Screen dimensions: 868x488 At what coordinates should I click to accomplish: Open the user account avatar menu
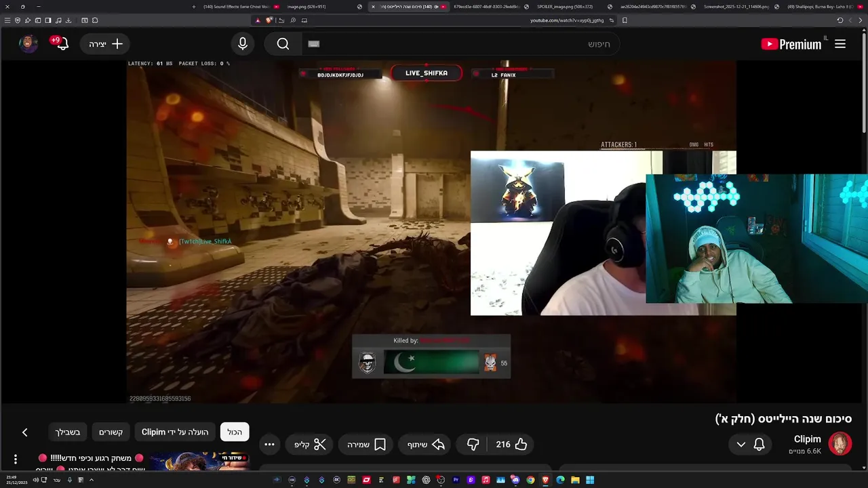click(x=28, y=44)
